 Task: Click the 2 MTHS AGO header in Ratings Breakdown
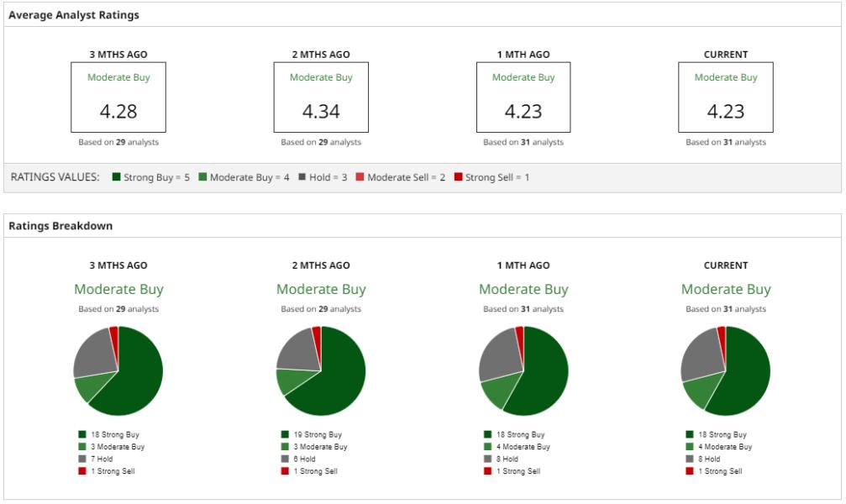(321, 265)
